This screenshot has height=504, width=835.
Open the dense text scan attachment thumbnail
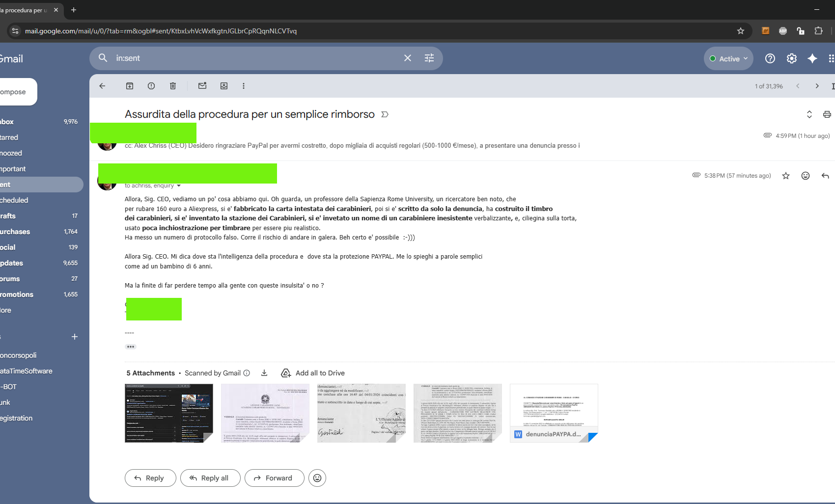[458, 413]
